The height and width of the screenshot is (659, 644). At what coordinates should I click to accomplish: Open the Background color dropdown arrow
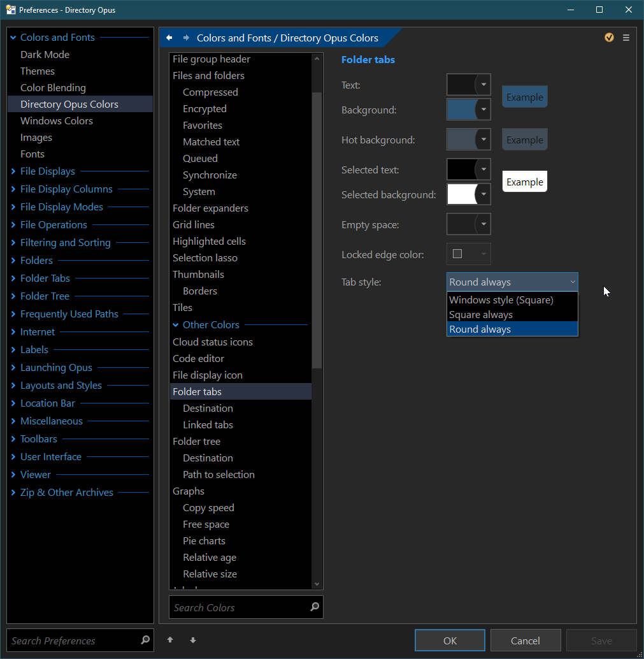(x=483, y=110)
